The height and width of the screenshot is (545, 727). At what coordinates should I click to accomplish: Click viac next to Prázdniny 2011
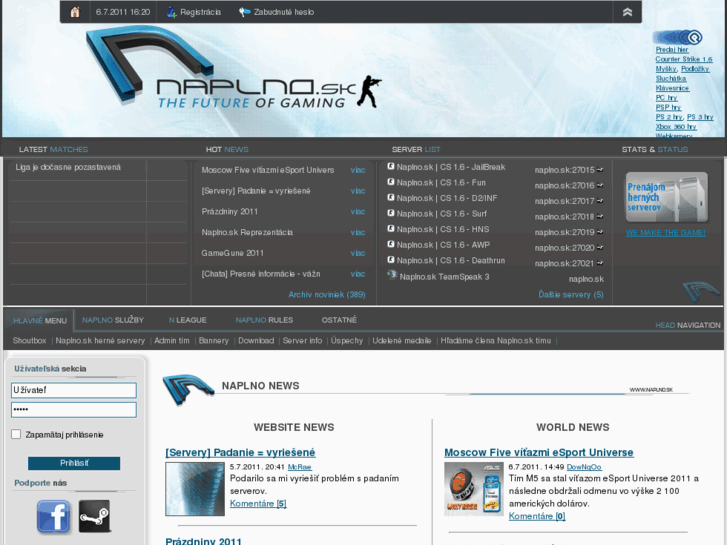click(x=357, y=212)
